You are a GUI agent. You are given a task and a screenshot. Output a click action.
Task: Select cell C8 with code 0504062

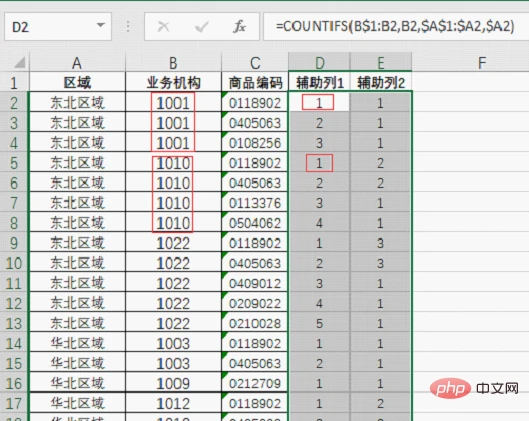tap(255, 223)
